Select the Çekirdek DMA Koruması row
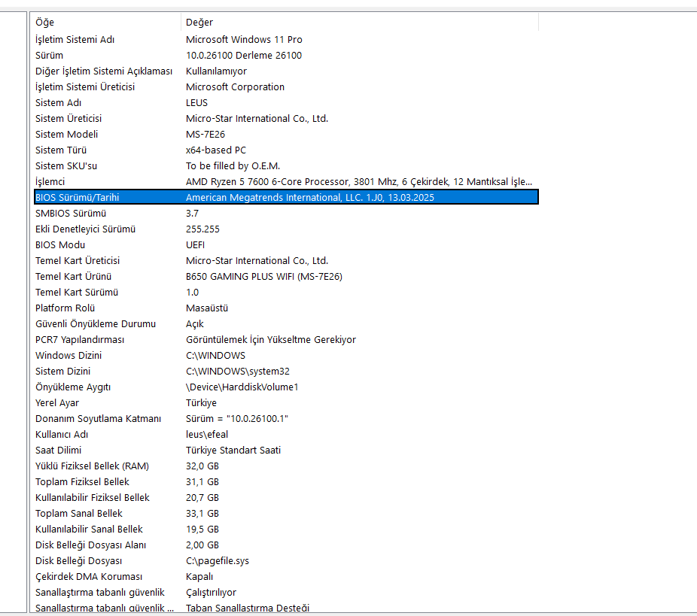The image size is (697, 616). click(286, 576)
